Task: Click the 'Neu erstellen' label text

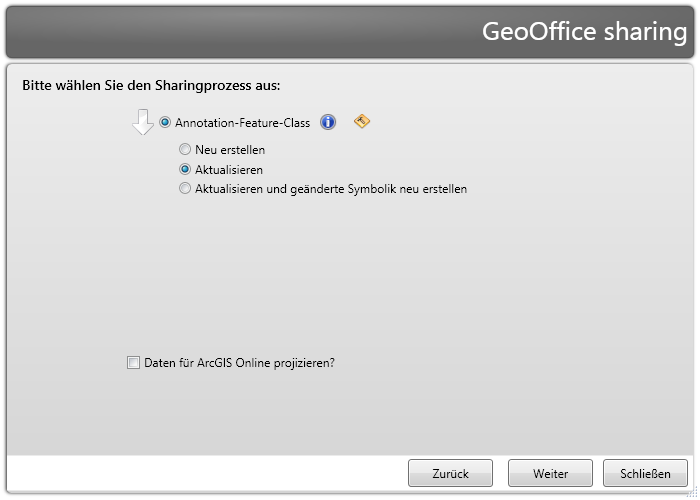Action: click(x=230, y=150)
